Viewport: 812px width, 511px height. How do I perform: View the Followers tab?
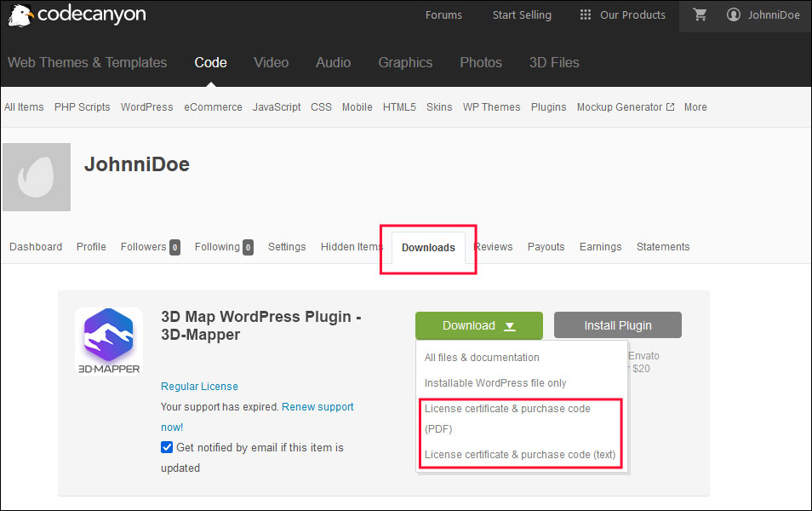point(150,247)
